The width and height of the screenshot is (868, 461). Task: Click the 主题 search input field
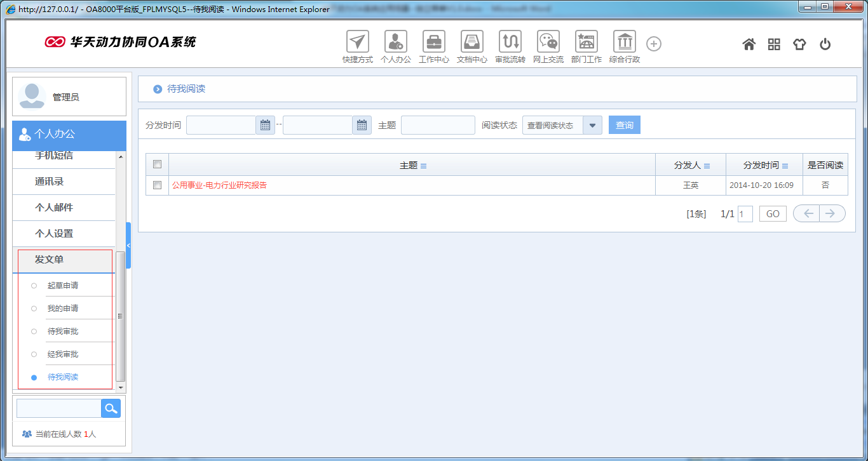click(438, 125)
